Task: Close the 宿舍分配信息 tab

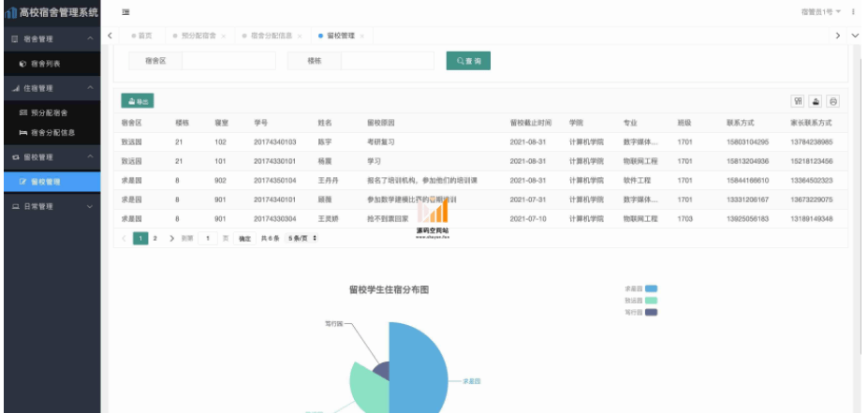Action: pos(300,36)
